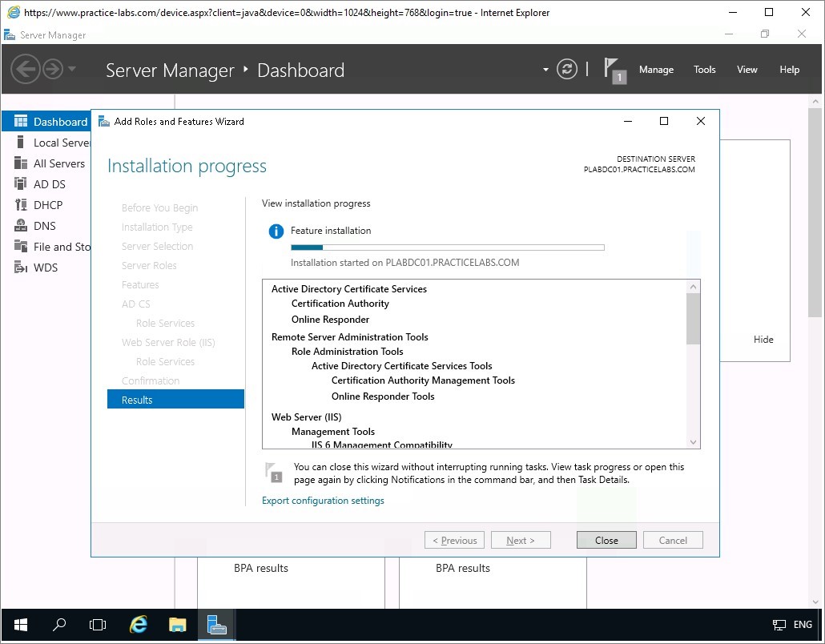Open the navigation history dropdown arrow
This screenshot has width=825, height=644.
(72, 69)
